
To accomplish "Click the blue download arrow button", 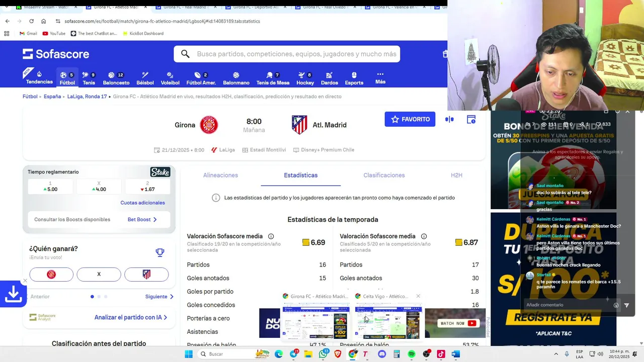I will pos(13,294).
